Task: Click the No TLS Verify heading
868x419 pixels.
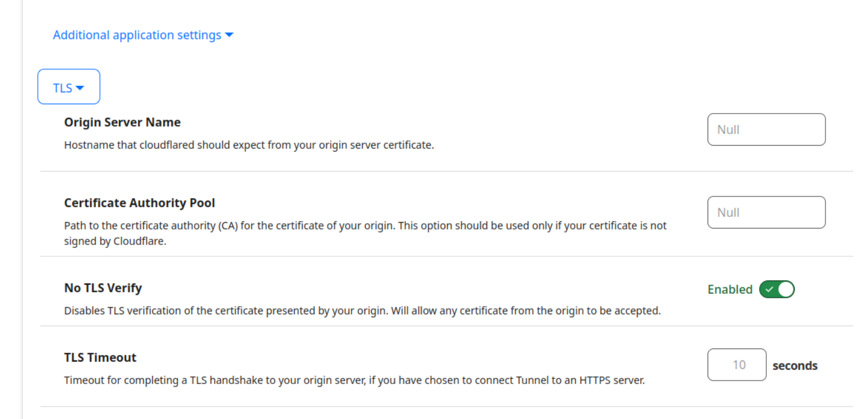Action: pos(103,288)
